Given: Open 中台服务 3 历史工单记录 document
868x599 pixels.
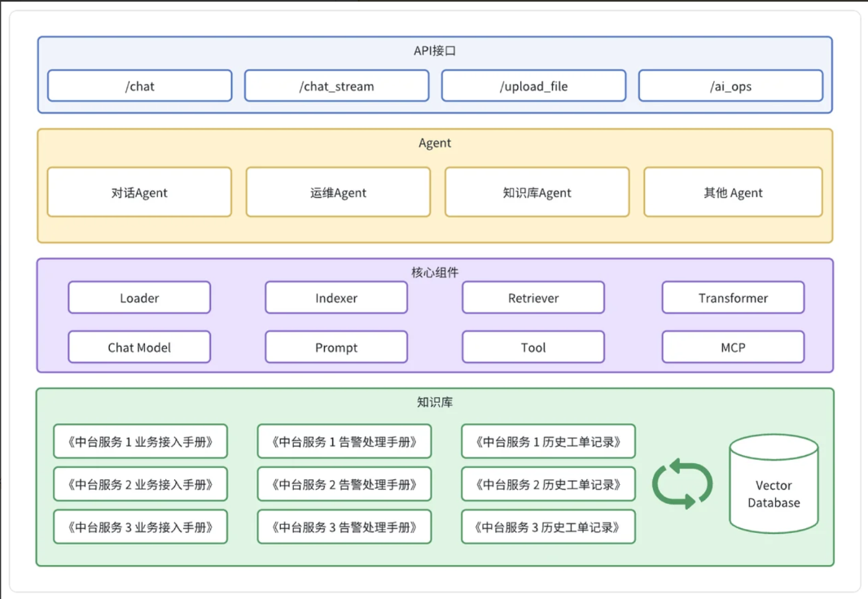Looking at the screenshot, I should [548, 527].
